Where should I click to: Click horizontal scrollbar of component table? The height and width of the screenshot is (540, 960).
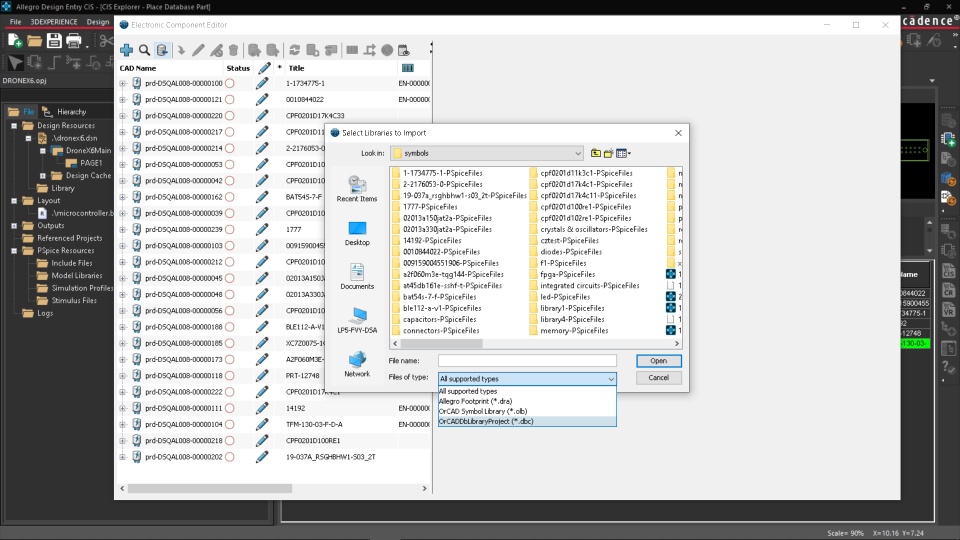tap(209, 489)
